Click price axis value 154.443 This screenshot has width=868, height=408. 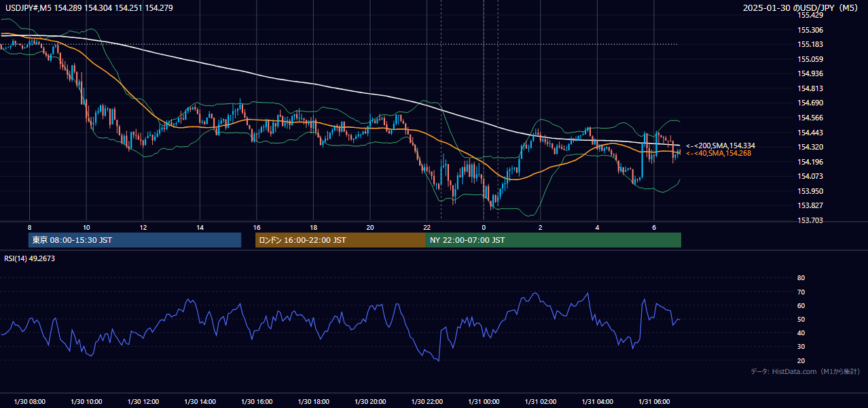click(810, 133)
